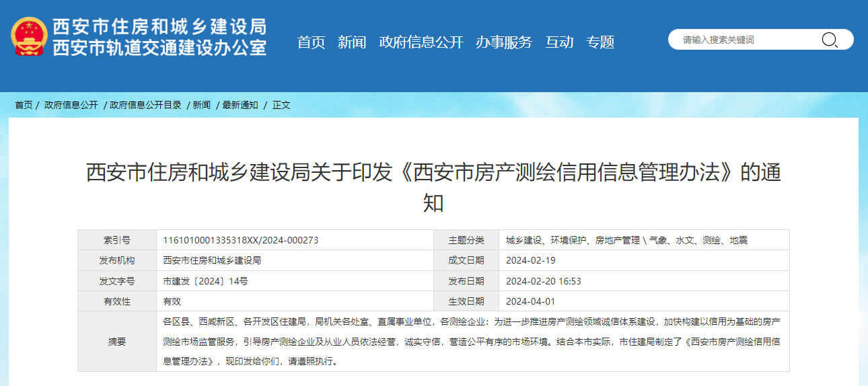Click the 发文字号 value 市建发〔2024〕14号
This screenshot has width=868, height=386.
[206, 281]
